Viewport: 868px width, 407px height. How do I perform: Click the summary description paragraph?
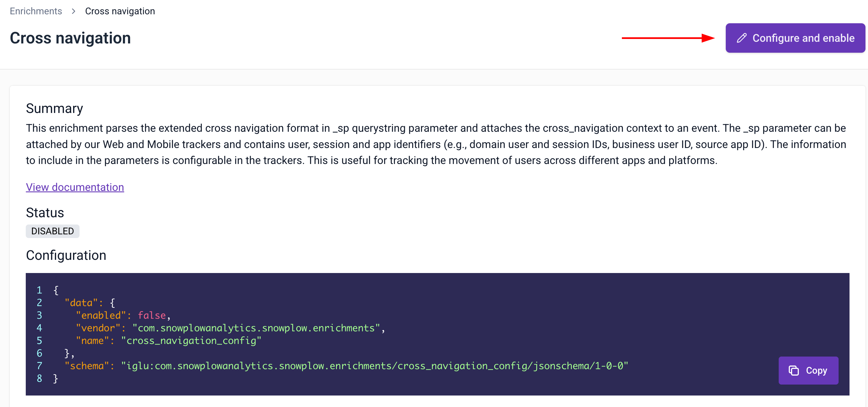(x=435, y=144)
